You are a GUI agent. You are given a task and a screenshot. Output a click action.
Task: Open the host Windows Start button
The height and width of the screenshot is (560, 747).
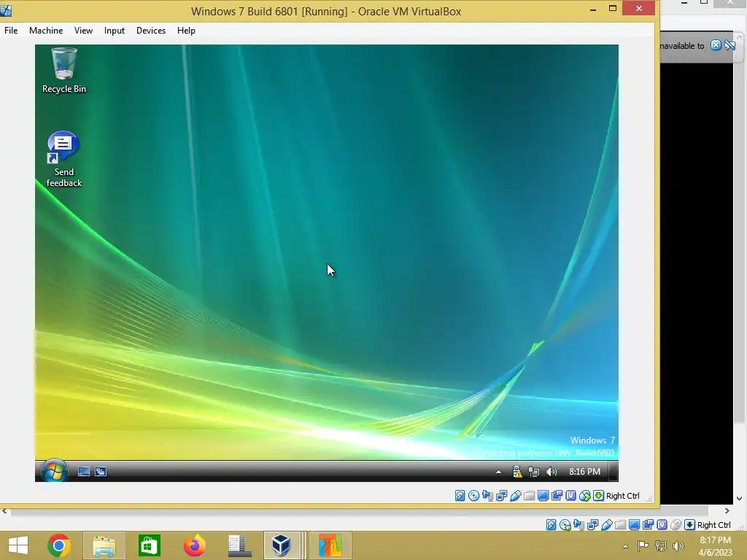click(x=18, y=545)
